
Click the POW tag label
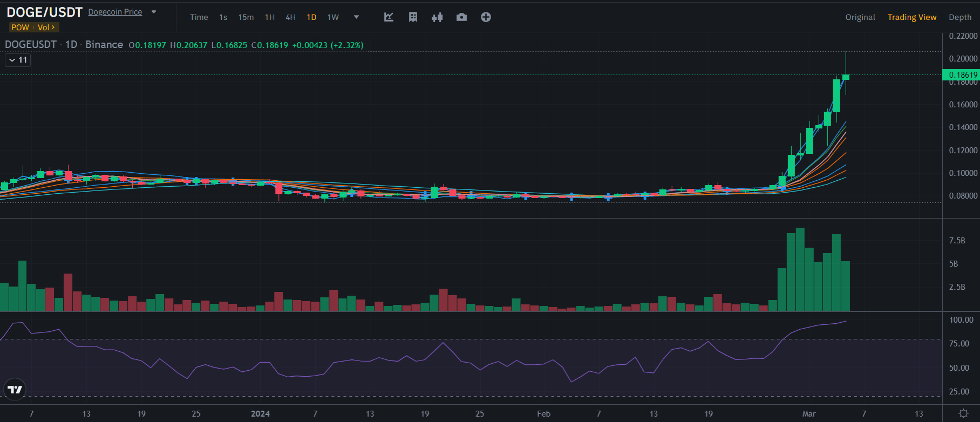click(x=20, y=28)
